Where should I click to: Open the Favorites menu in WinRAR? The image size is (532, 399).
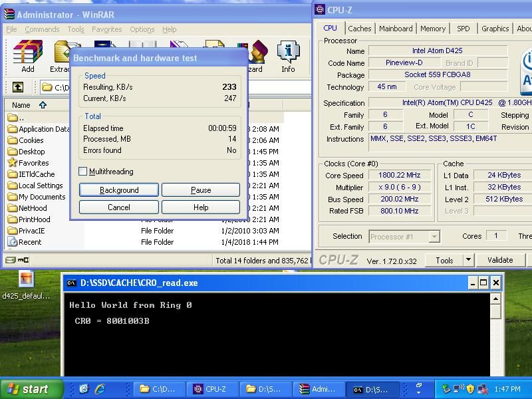click(x=106, y=29)
